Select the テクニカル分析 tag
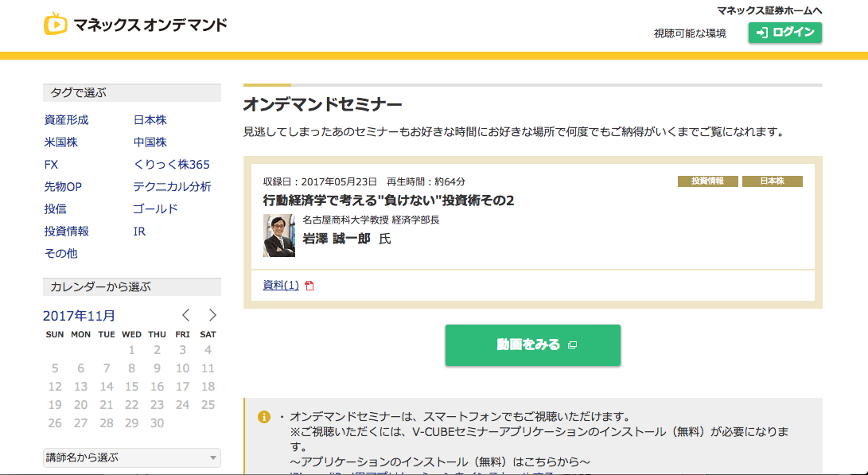Screen dimensions: 868x475 [x=172, y=187]
